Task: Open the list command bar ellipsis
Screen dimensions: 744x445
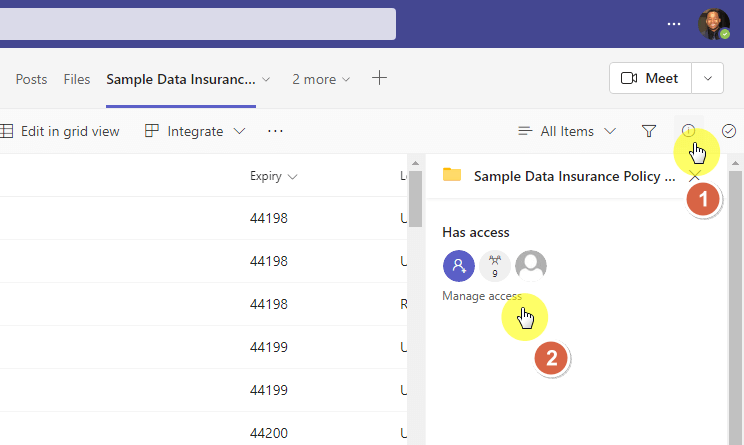Action: pyautogui.click(x=275, y=131)
